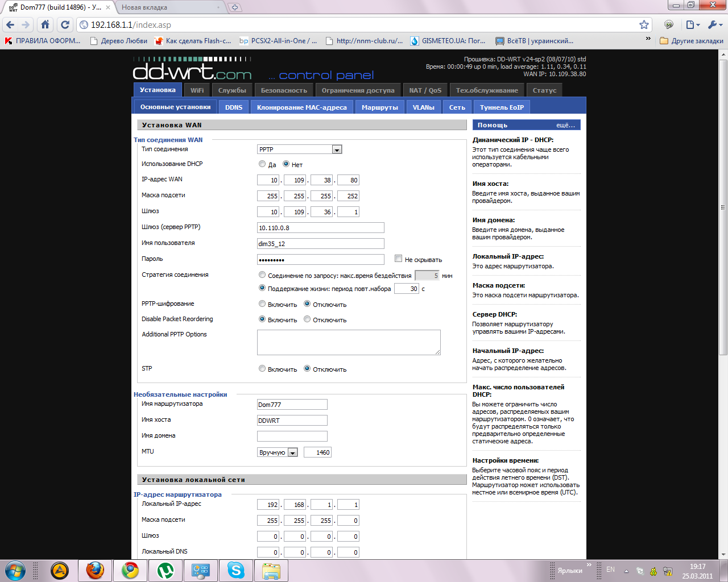Bookmark this page with the star icon
Image resolution: width=728 pixels, height=582 pixels.
[x=644, y=24]
